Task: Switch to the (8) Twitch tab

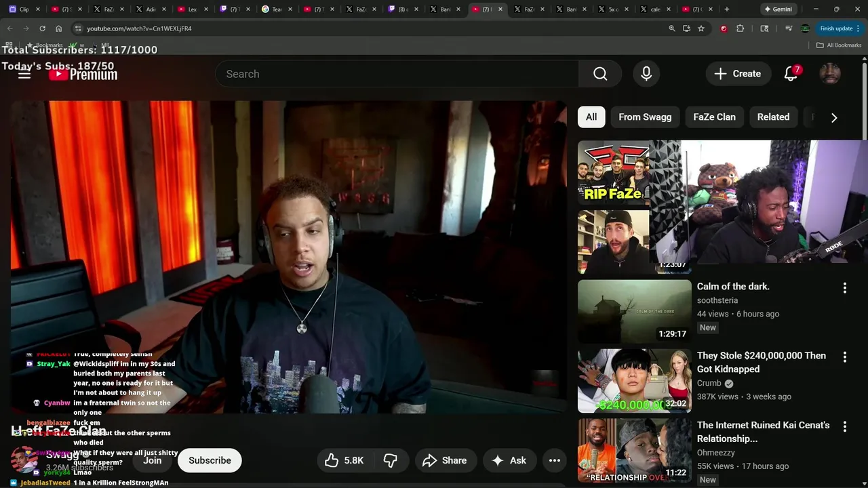Action: coord(403,9)
